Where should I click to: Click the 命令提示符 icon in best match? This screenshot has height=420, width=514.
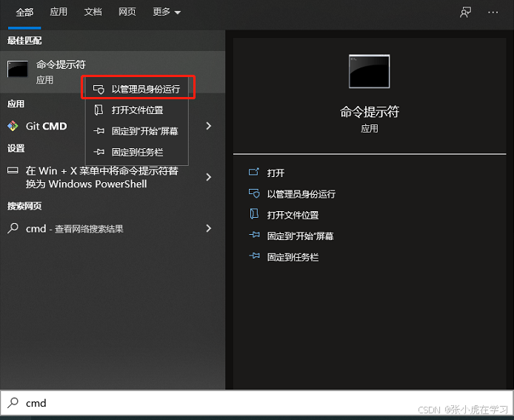17,69
